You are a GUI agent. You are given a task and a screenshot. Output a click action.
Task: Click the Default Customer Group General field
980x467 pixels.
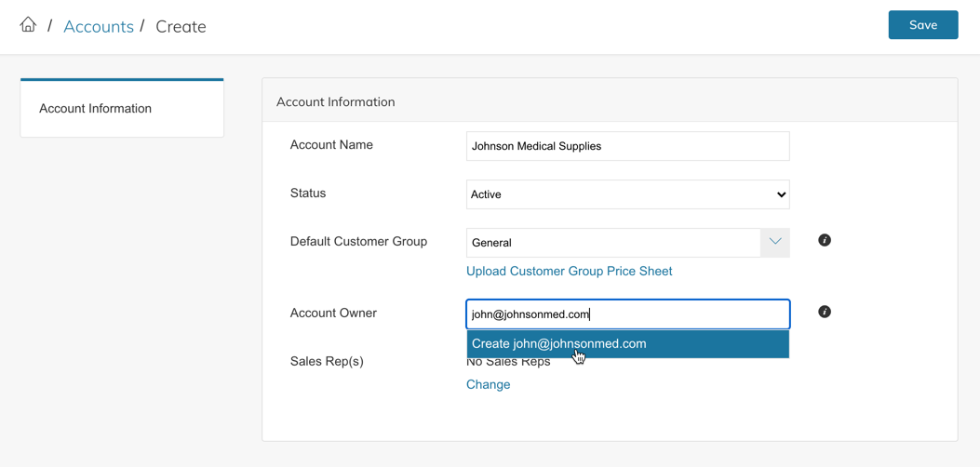(612, 243)
